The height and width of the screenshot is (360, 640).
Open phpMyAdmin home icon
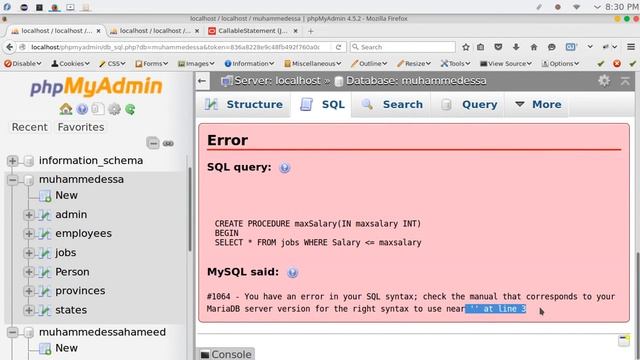tap(66, 109)
